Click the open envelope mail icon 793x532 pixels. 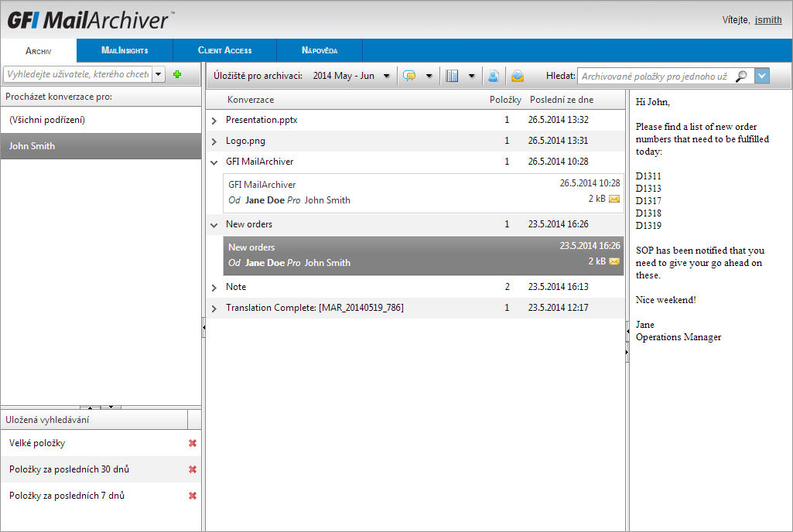518,76
